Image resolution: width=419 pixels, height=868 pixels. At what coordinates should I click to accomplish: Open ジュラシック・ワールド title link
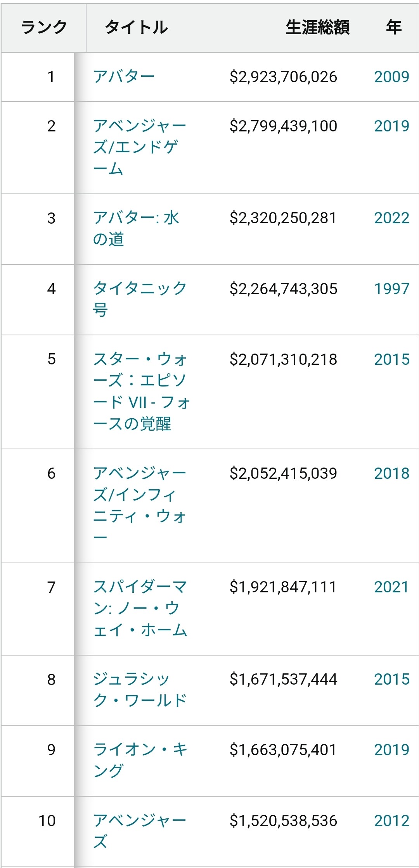tap(140, 690)
